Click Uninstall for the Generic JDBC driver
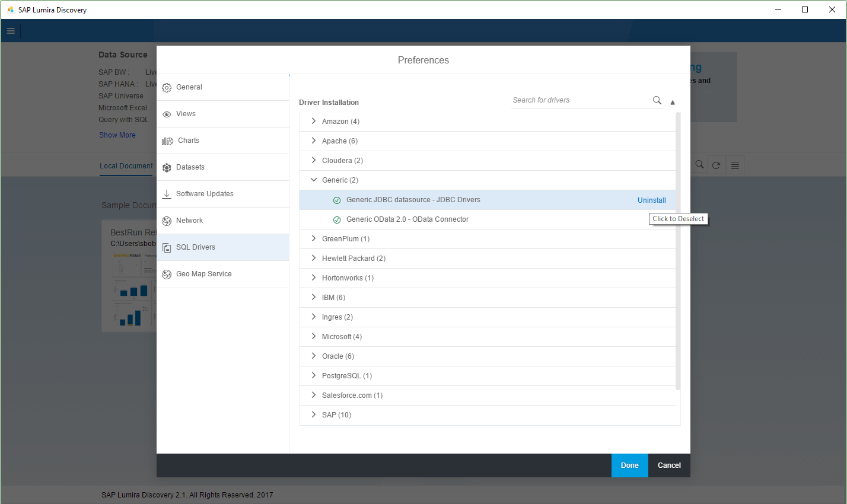Image resolution: width=847 pixels, height=504 pixels. point(652,200)
